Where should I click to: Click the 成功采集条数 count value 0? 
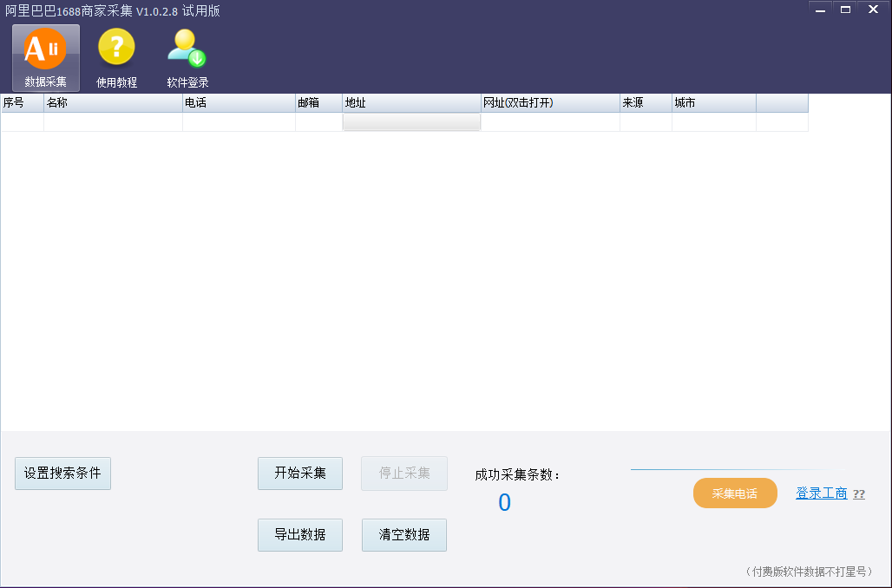pyautogui.click(x=504, y=503)
